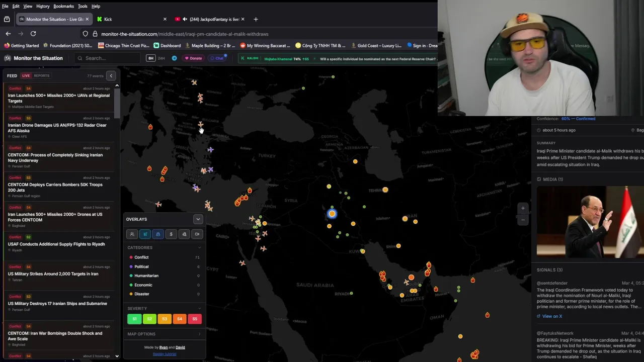Select 6H time range
Viewport: 644px width, 362px height.
[150, 58]
